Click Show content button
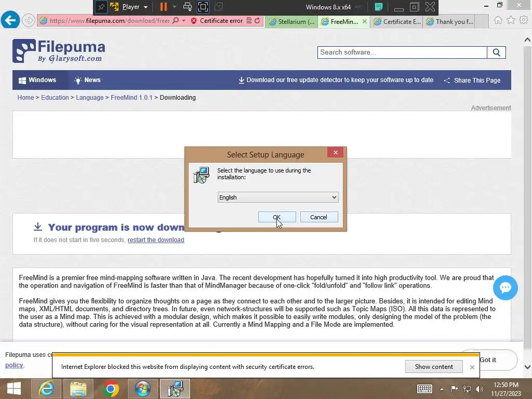Image resolution: width=532 pixels, height=399 pixels. (434, 366)
